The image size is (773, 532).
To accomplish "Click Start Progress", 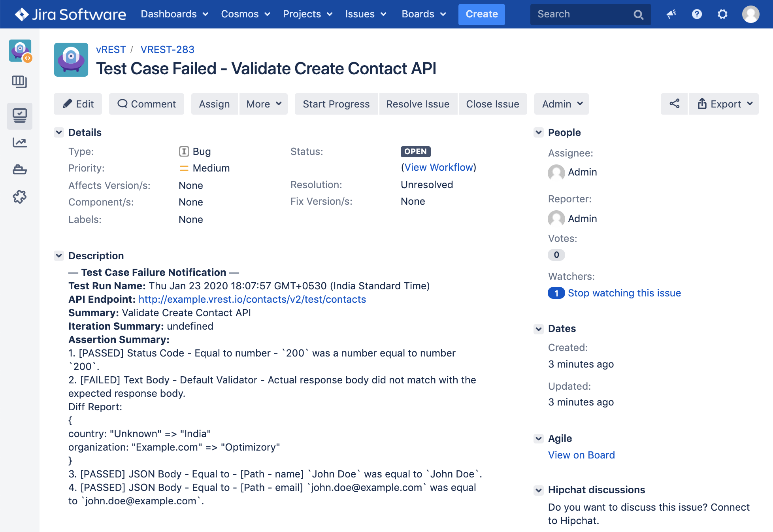I will coord(336,104).
